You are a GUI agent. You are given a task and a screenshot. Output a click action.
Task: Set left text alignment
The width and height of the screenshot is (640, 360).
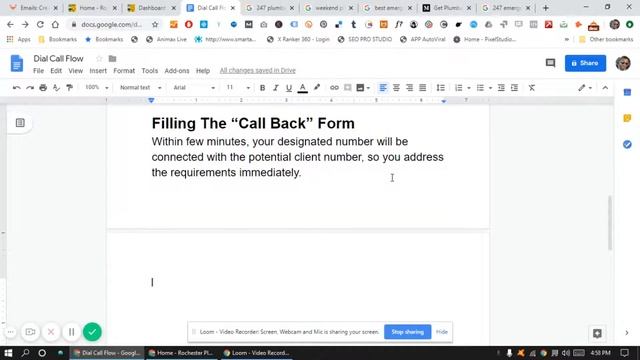(x=383, y=88)
